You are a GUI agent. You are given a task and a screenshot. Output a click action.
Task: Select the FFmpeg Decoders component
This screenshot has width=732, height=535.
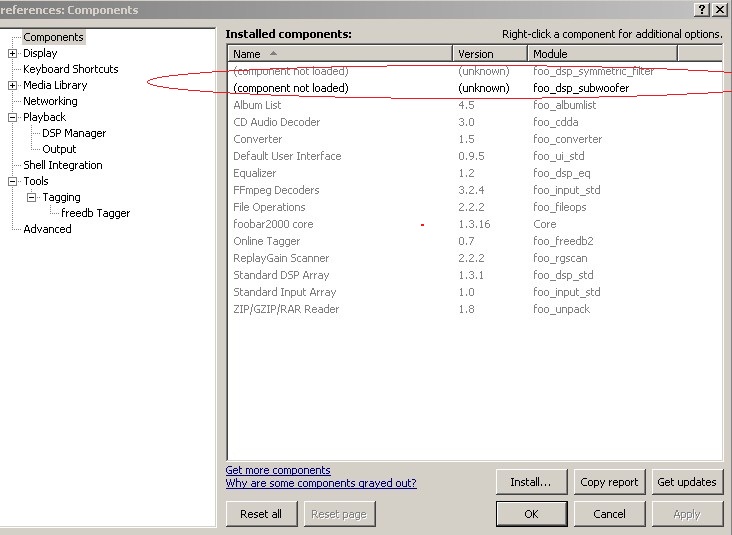click(x=475, y=190)
